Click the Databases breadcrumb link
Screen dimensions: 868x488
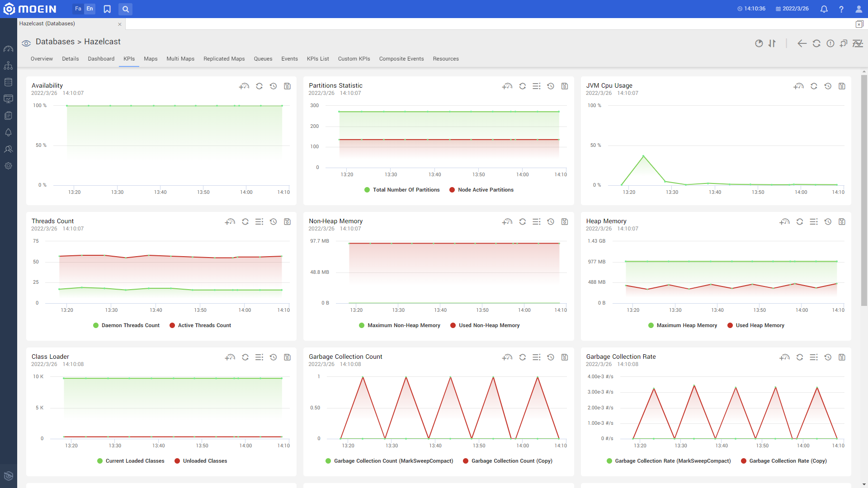tap(55, 42)
